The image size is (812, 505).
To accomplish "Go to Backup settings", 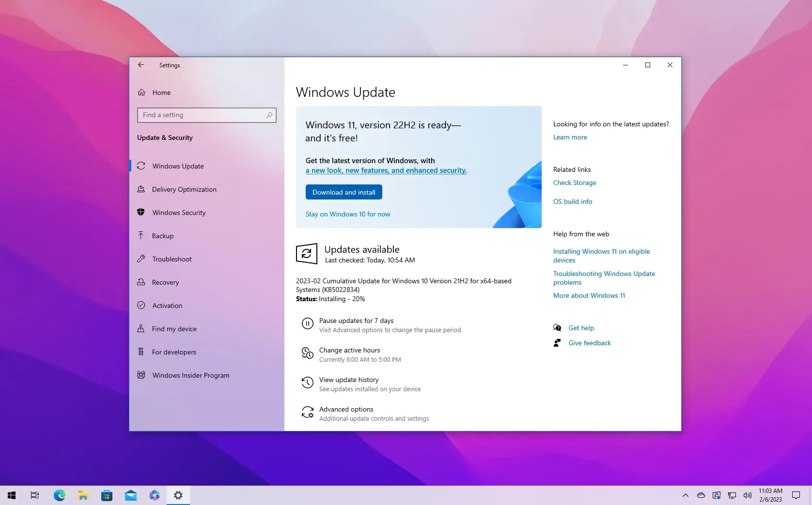I will coord(207,236).
